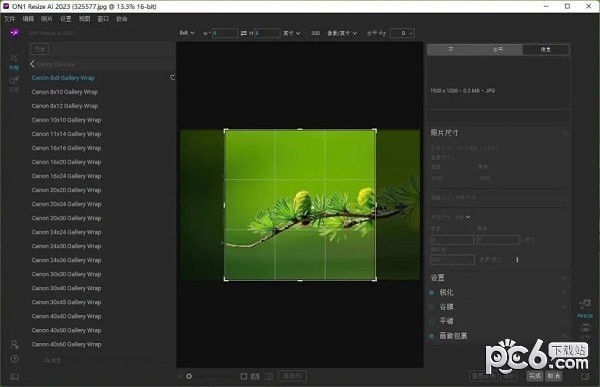Open the 文件 menu
The height and width of the screenshot is (387, 600).
(x=9, y=19)
